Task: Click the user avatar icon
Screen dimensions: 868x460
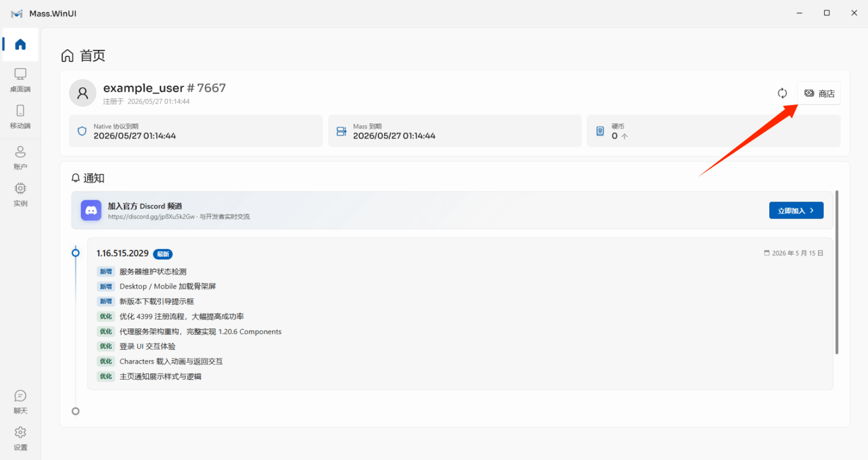Action: coord(83,93)
